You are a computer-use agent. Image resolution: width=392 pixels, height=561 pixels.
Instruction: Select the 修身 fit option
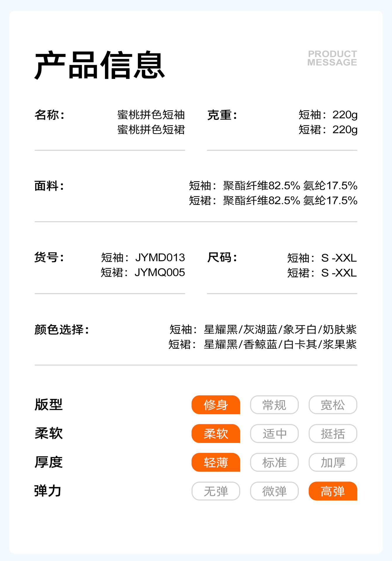(x=216, y=405)
